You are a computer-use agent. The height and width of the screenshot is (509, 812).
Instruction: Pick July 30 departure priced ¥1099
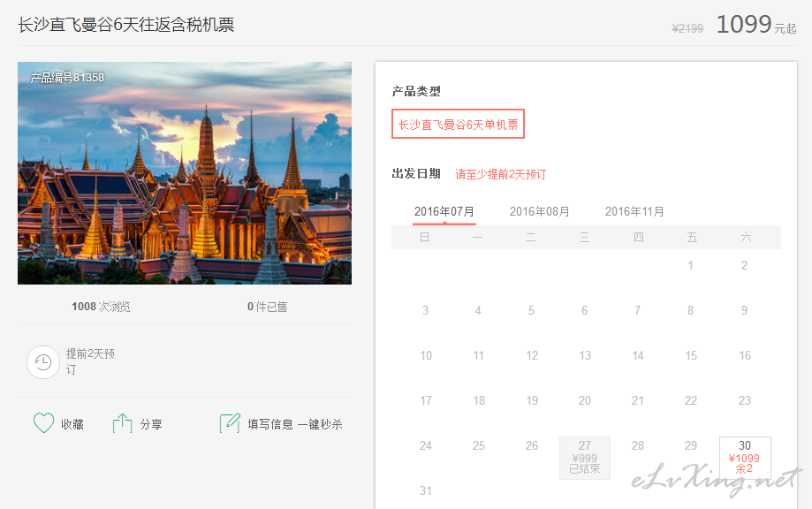[745, 458]
